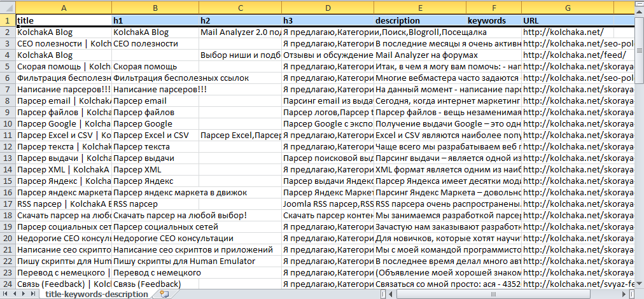Select column E header

pyautogui.click(x=420, y=7)
